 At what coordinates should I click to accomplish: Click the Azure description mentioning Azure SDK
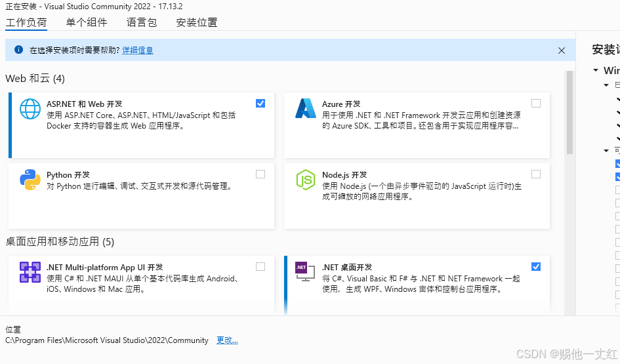(x=421, y=121)
